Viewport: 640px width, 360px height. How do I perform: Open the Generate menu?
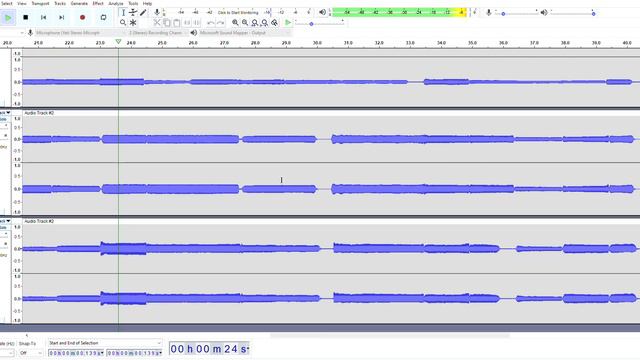[79, 3]
